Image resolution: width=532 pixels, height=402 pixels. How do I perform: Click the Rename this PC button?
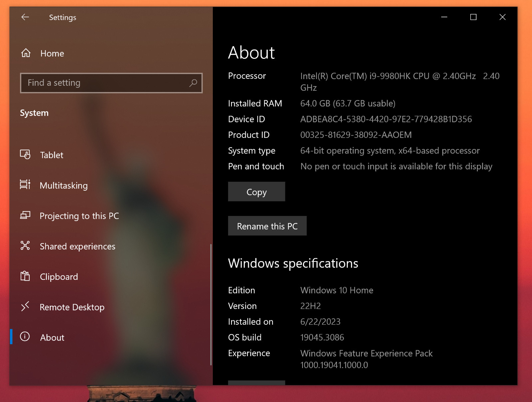(267, 226)
